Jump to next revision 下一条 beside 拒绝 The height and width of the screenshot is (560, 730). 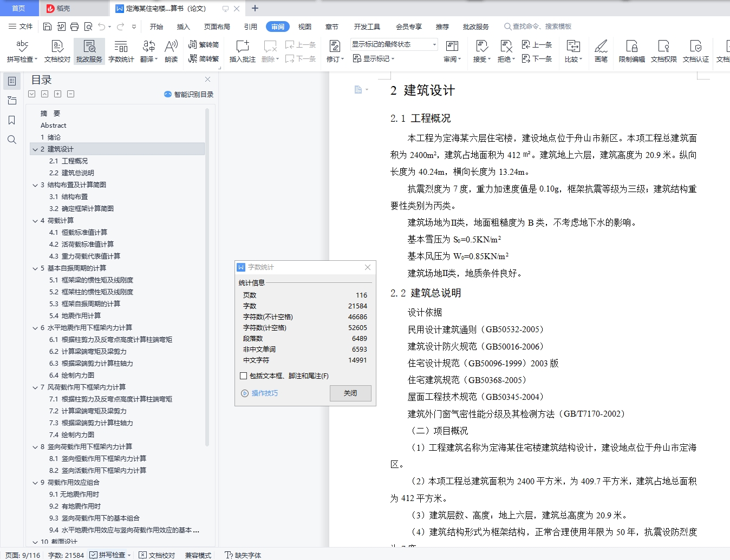(x=537, y=58)
